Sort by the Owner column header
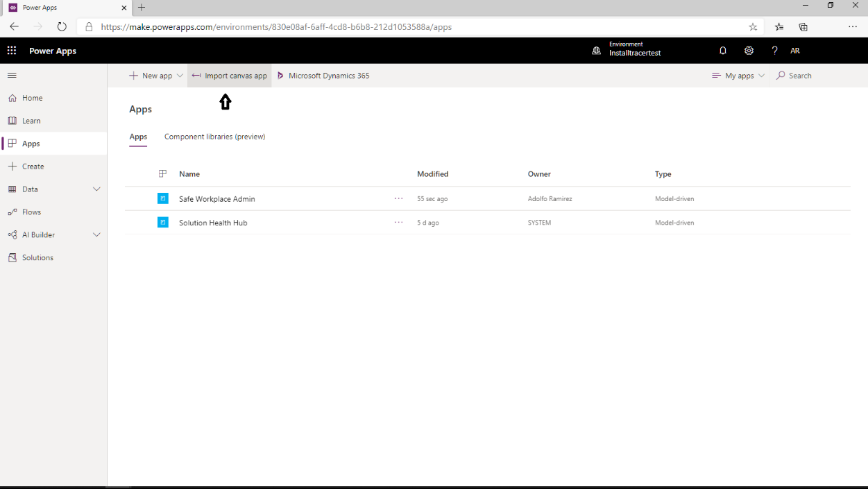This screenshot has width=868, height=489. (539, 174)
